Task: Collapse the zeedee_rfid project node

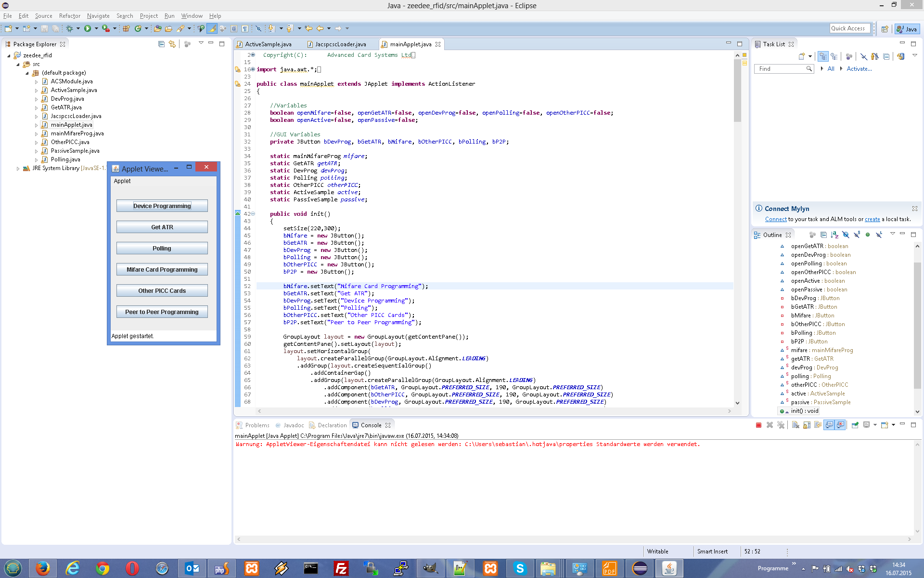Action: (x=9, y=55)
